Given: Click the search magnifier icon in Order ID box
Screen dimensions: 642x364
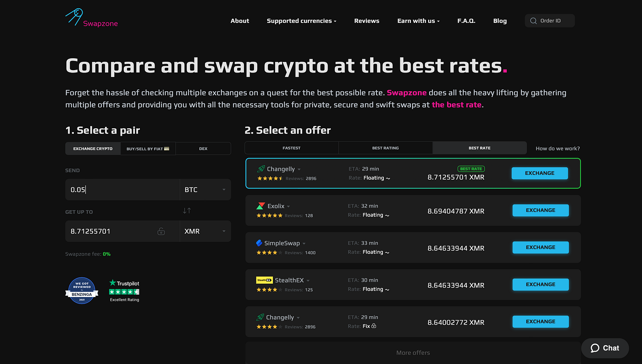Looking at the screenshot, I should pos(533,21).
